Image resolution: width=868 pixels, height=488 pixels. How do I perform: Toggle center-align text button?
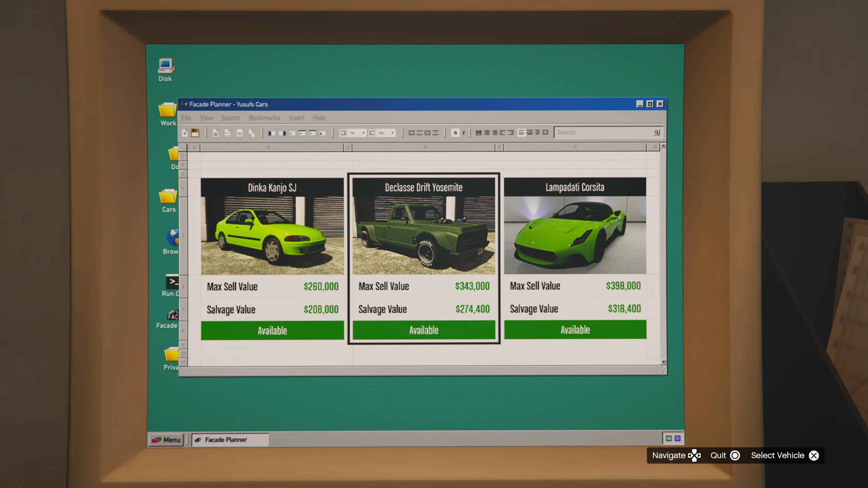(x=538, y=133)
